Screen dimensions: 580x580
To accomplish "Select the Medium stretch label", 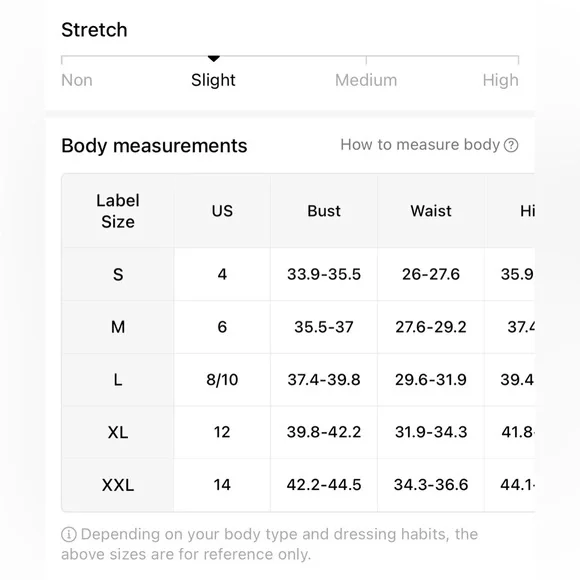I will (x=366, y=80).
